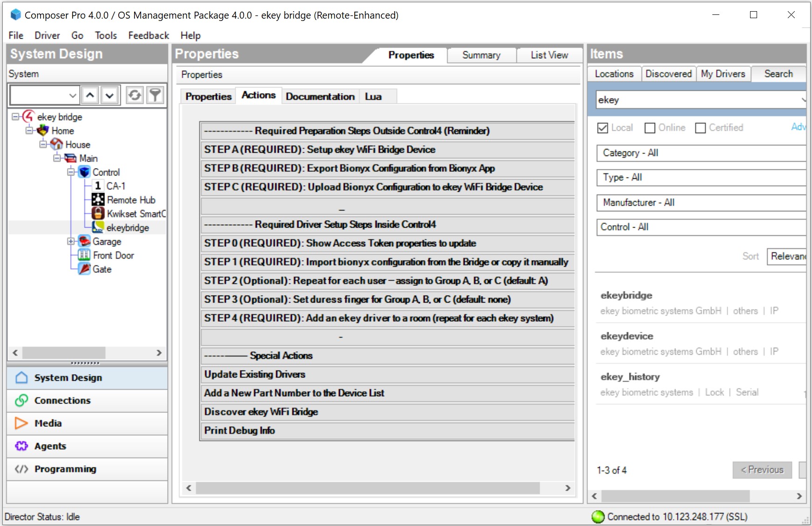
Task: Click the filter funnel icon
Action: pos(155,95)
